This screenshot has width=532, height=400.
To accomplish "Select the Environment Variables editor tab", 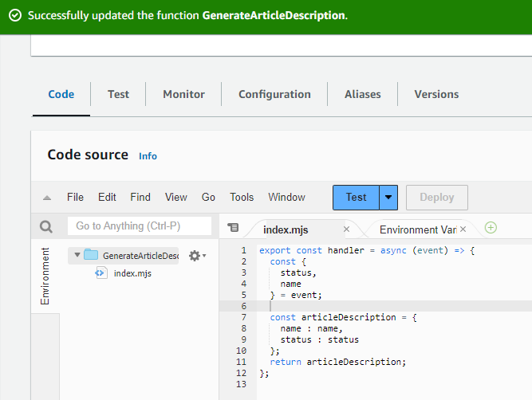I will 417,229.
